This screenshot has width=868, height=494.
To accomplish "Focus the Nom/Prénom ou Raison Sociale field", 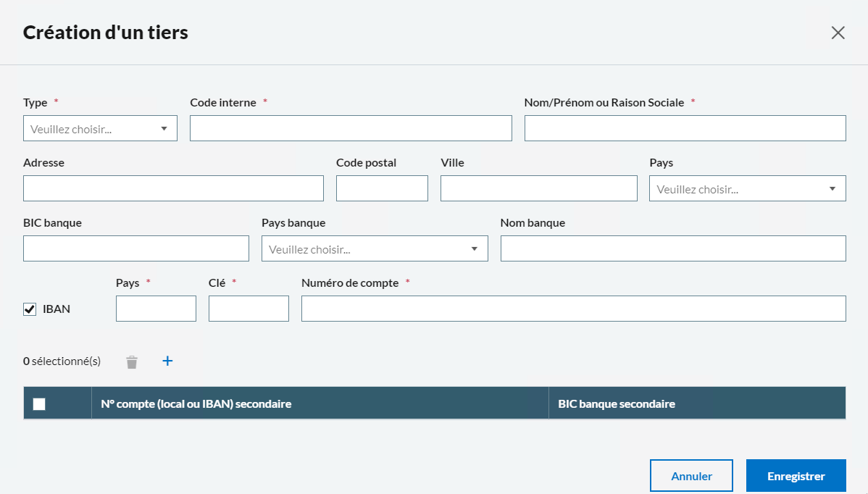I will pyautogui.click(x=685, y=129).
